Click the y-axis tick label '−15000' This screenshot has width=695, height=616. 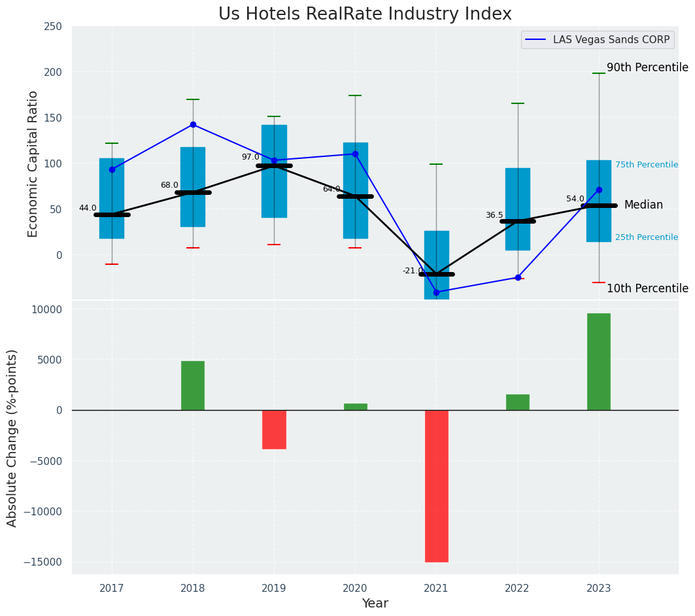click(43, 562)
